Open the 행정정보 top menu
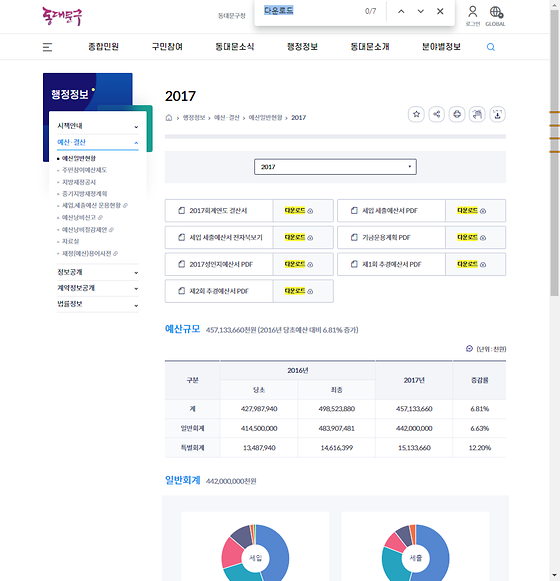560x581 pixels. (x=302, y=47)
